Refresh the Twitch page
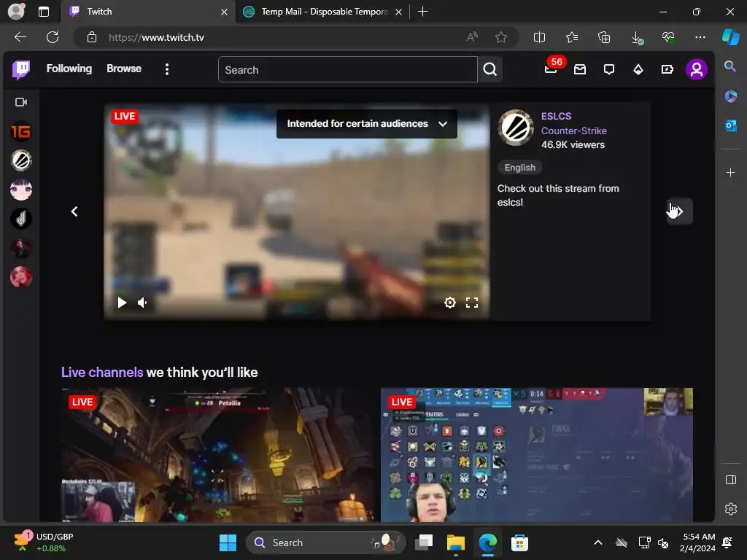747x560 pixels. click(x=53, y=37)
